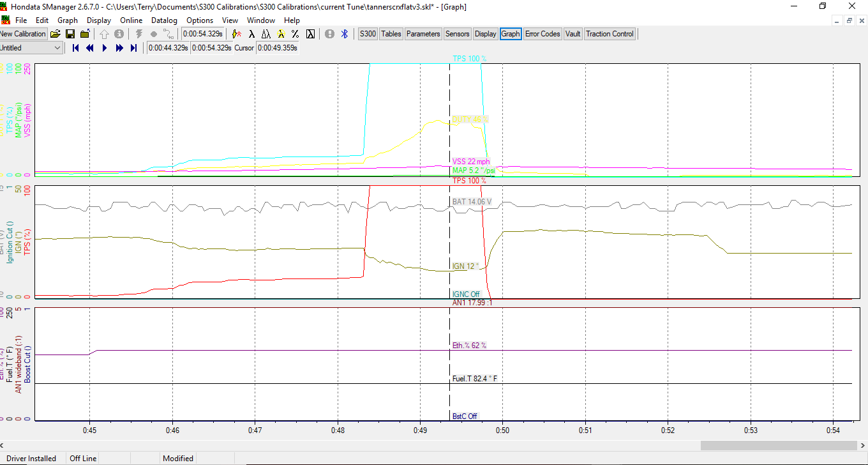This screenshot has width=868, height=465.
Task: Open the Datalog menu
Action: (x=164, y=20)
